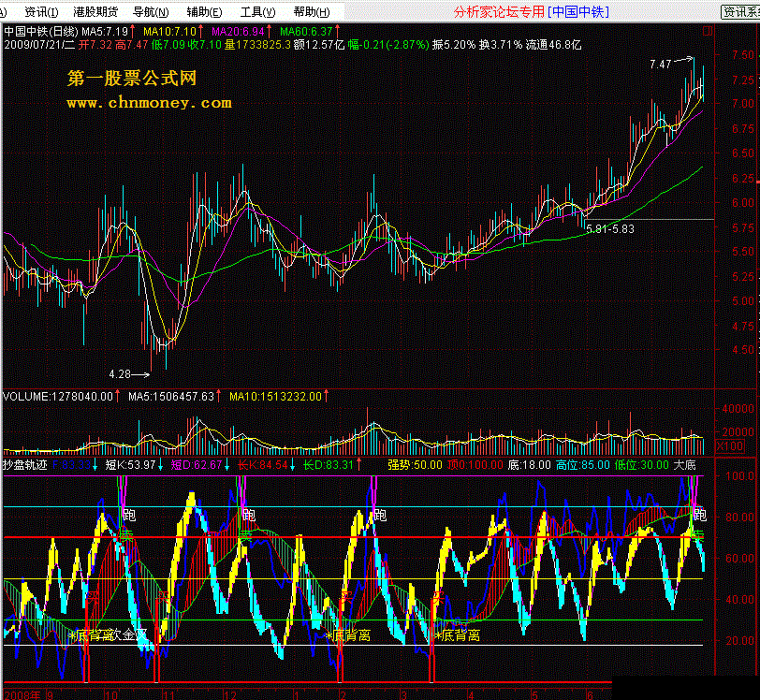The width and height of the screenshot is (760, 700).
Task: Click the turnover amount 额12.57亿
Action: coord(319,45)
